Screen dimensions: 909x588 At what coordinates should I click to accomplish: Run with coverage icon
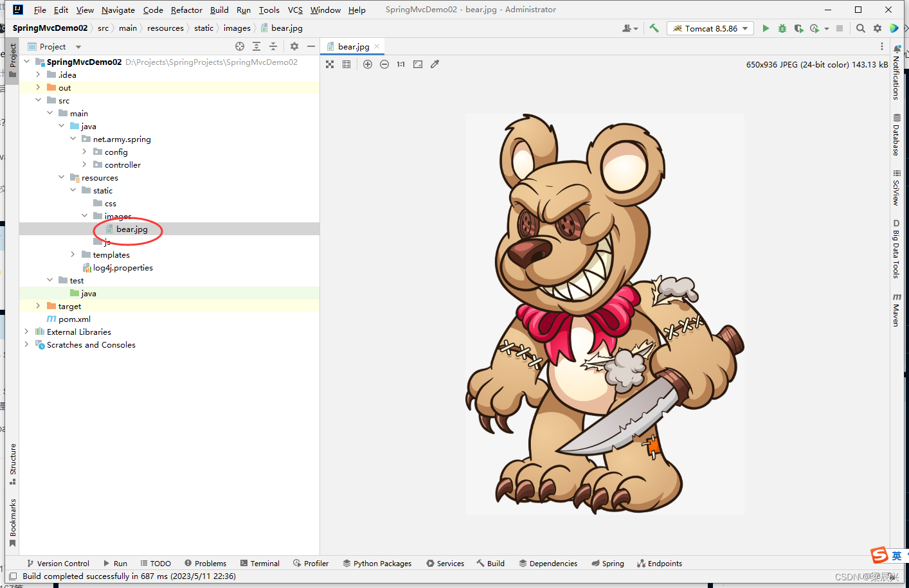(798, 28)
